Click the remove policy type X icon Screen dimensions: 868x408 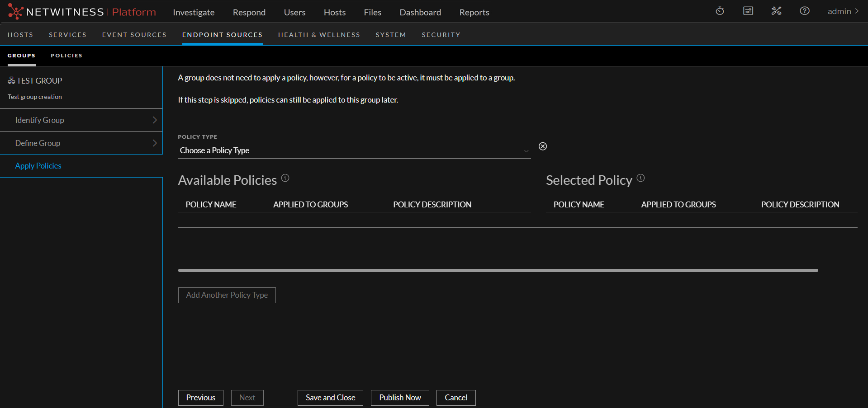click(x=543, y=146)
